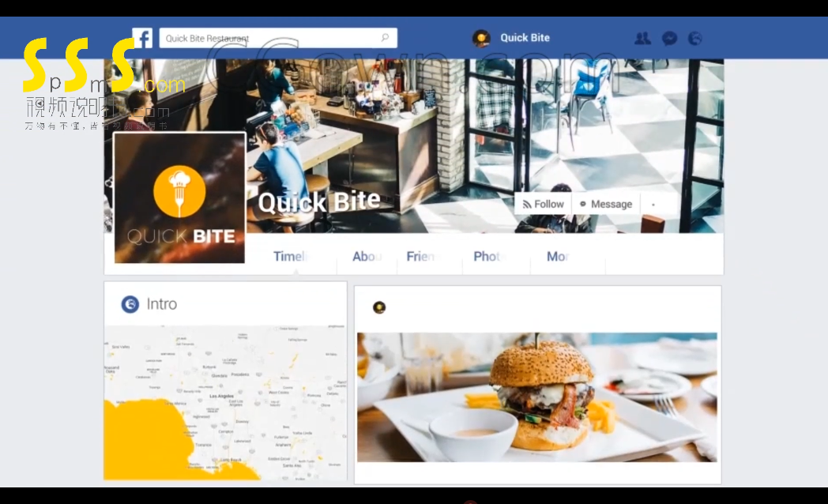The width and height of the screenshot is (828, 504).
Task: Click the globe icon beside Intro
Action: point(130,304)
